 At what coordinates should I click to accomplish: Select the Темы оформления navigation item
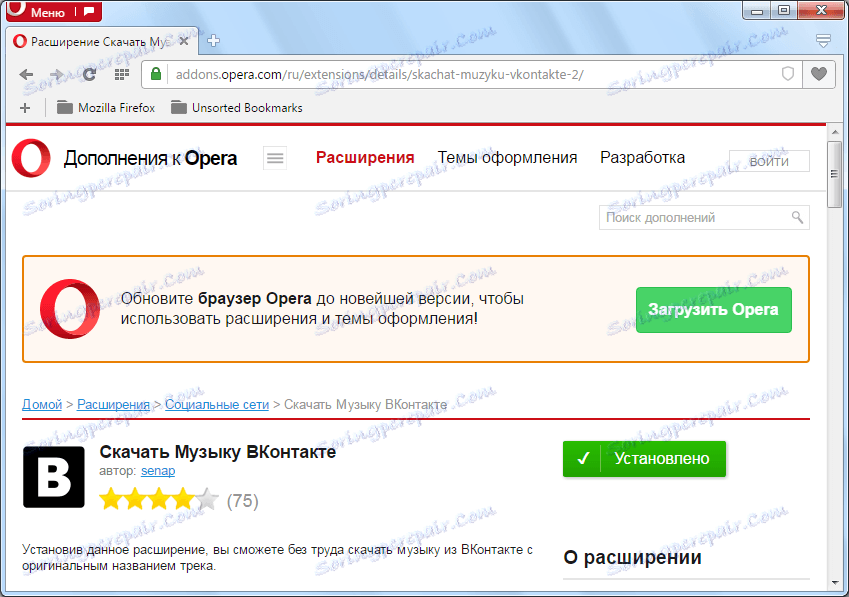coord(507,157)
